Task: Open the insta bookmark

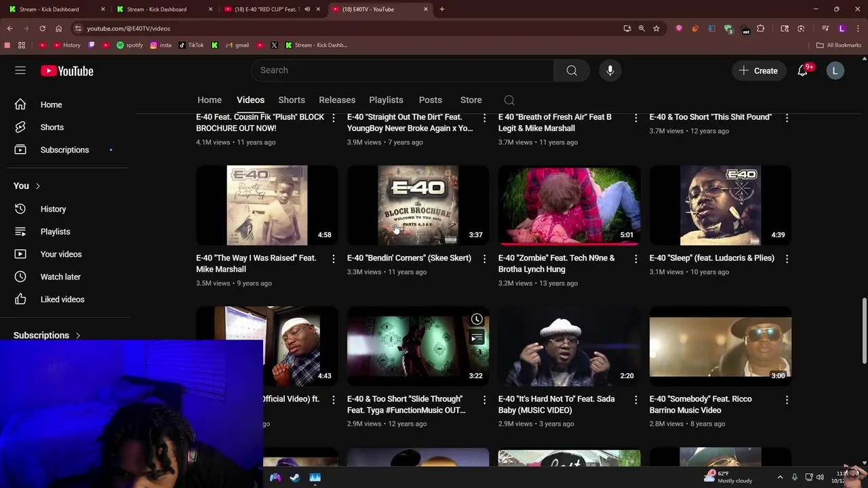Action: tap(161, 45)
